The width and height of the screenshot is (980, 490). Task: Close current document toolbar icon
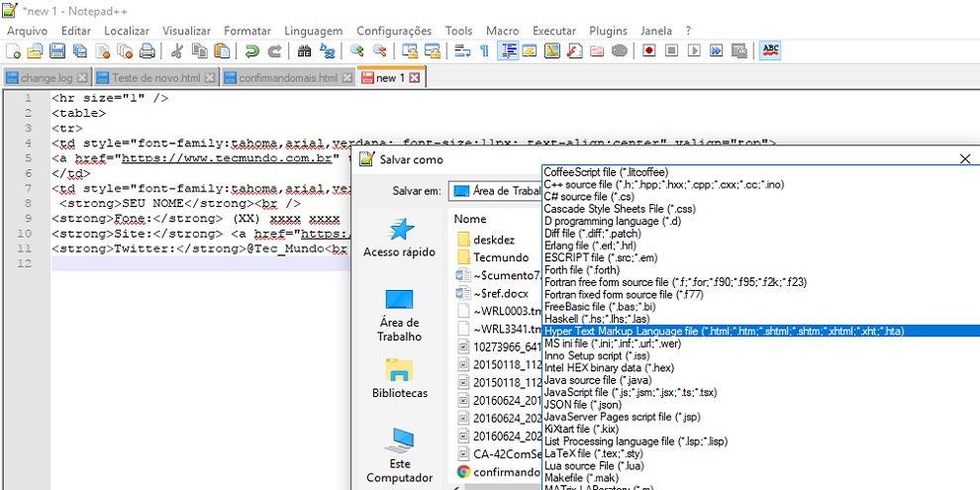point(103,51)
